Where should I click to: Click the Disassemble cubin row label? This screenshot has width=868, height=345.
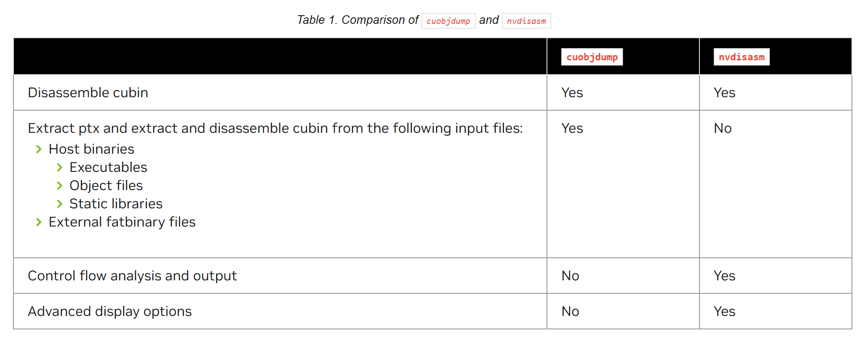(88, 92)
